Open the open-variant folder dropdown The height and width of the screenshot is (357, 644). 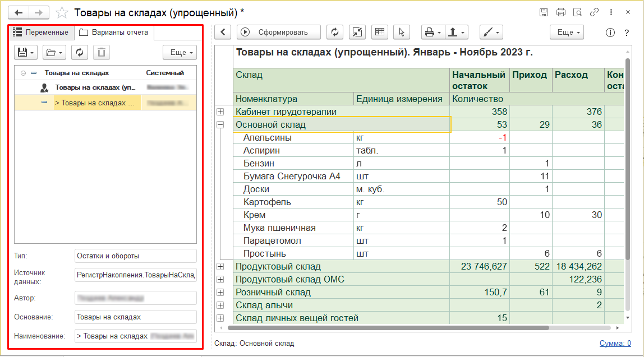point(54,52)
